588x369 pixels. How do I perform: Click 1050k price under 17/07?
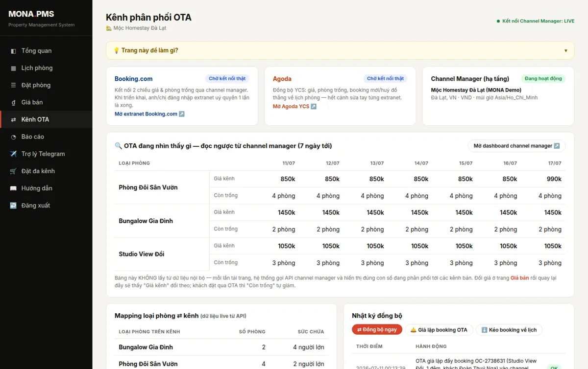553,246
